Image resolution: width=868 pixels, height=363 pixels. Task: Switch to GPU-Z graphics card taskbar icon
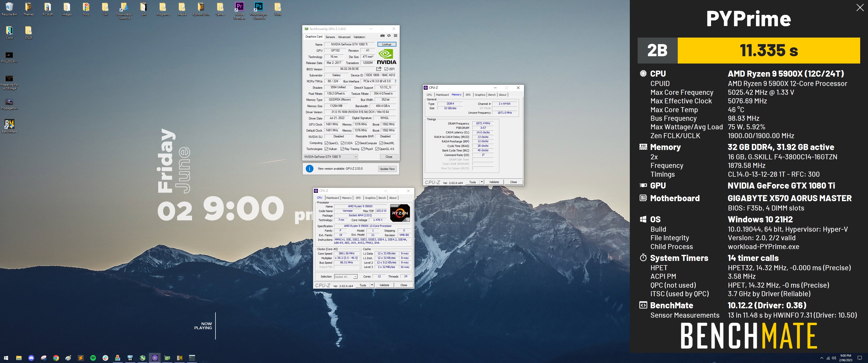coord(168,358)
